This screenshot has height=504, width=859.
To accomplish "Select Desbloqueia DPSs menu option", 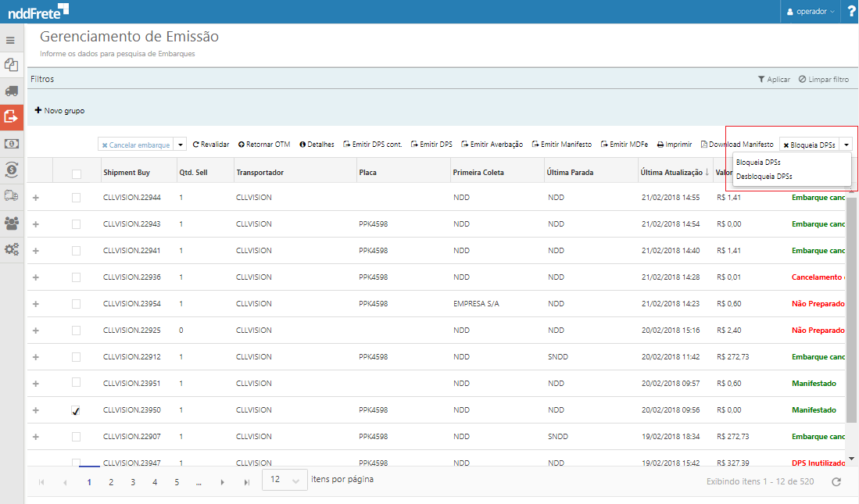I will coord(764,177).
